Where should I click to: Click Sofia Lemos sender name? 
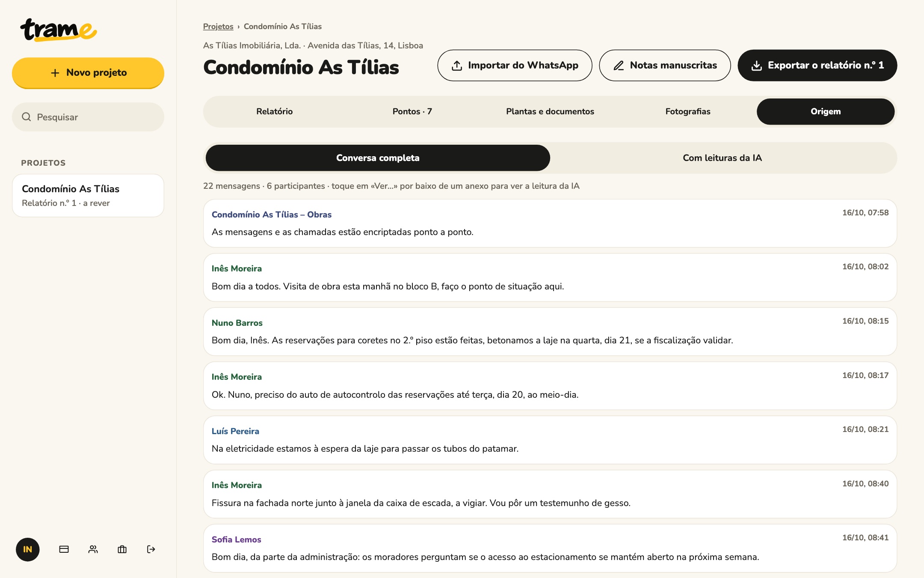[x=236, y=539]
